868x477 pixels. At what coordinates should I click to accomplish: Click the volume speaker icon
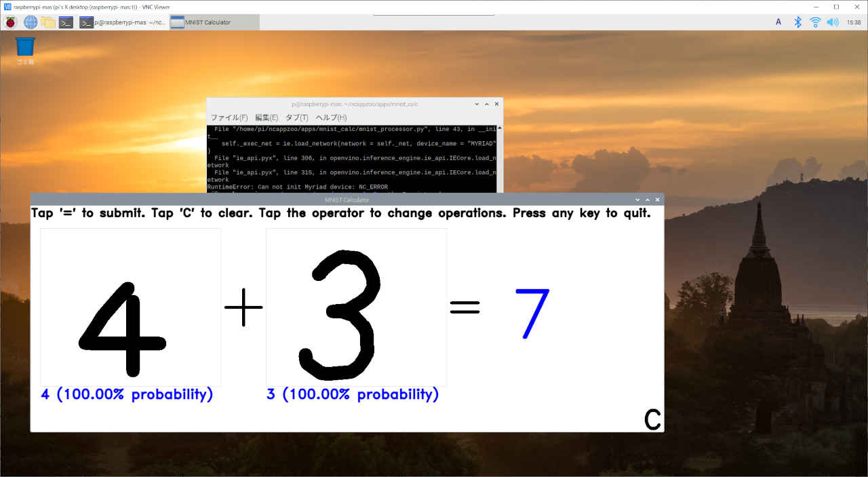point(832,22)
